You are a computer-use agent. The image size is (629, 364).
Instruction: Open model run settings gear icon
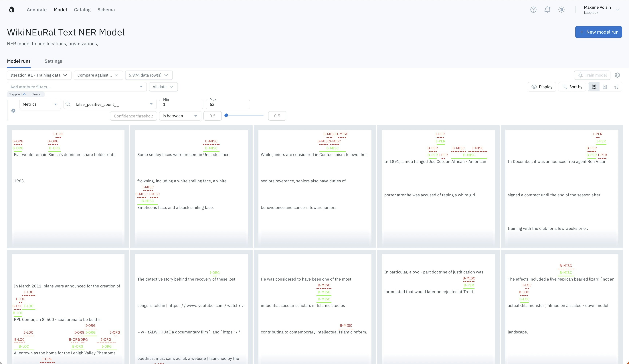617,75
